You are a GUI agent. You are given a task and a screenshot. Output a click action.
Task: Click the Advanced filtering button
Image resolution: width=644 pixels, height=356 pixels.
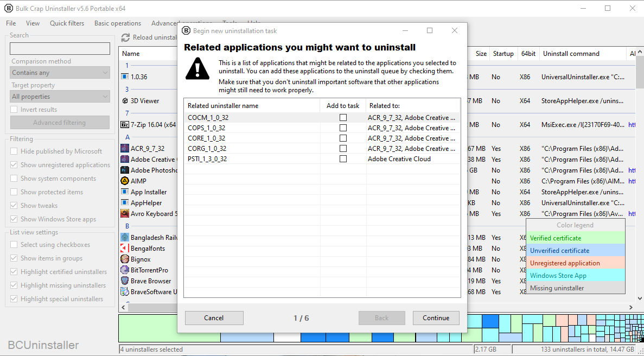[x=60, y=122]
